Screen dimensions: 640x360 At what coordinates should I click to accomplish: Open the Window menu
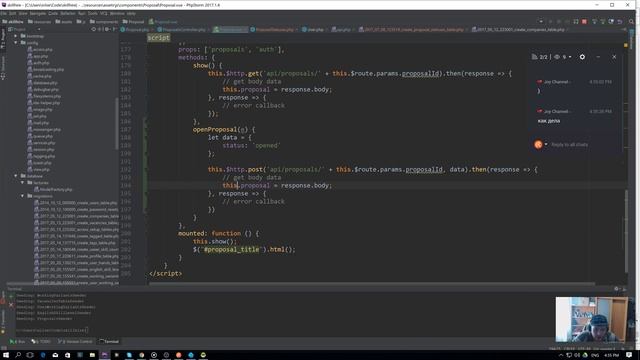coord(117,13)
